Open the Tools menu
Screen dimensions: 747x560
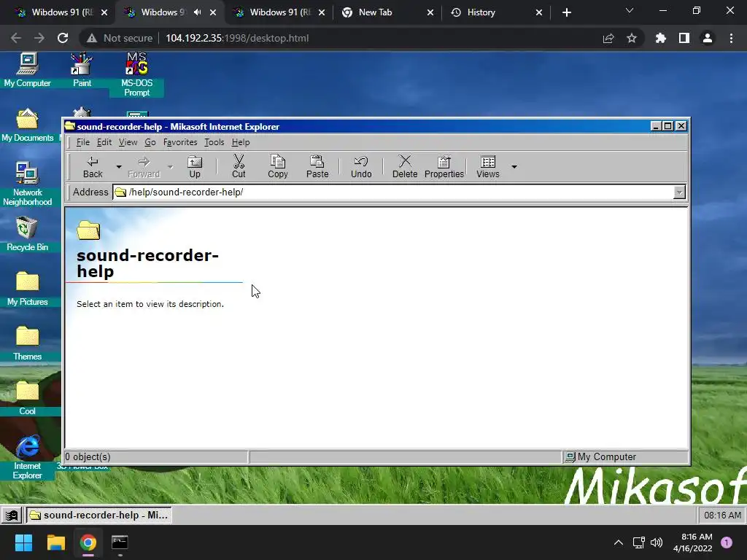214,142
